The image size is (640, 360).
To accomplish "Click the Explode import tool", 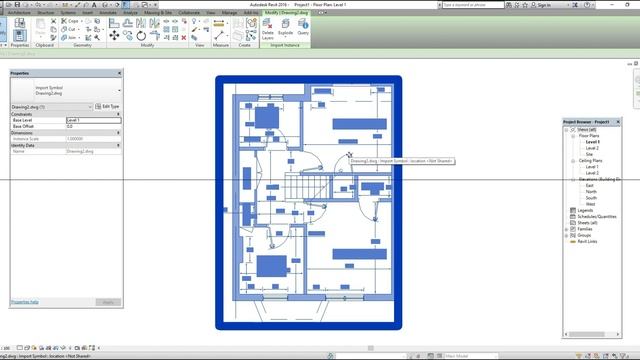I will point(285,28).
